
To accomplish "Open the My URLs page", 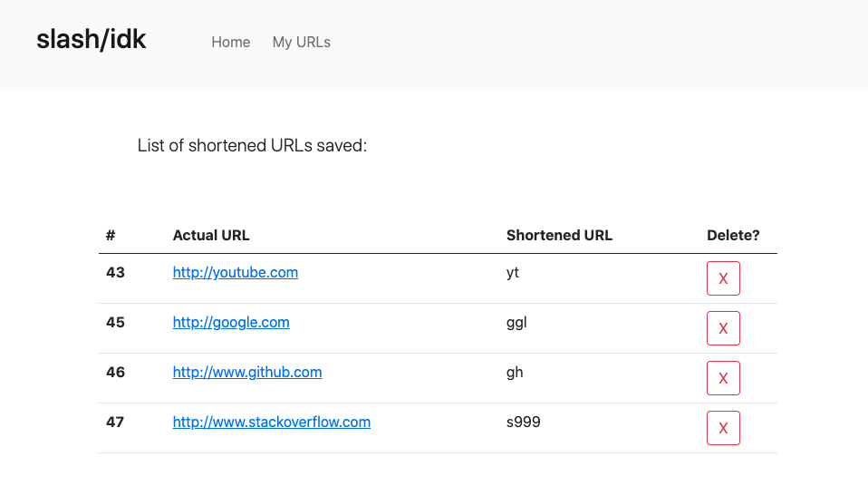I will coord(301,42).
